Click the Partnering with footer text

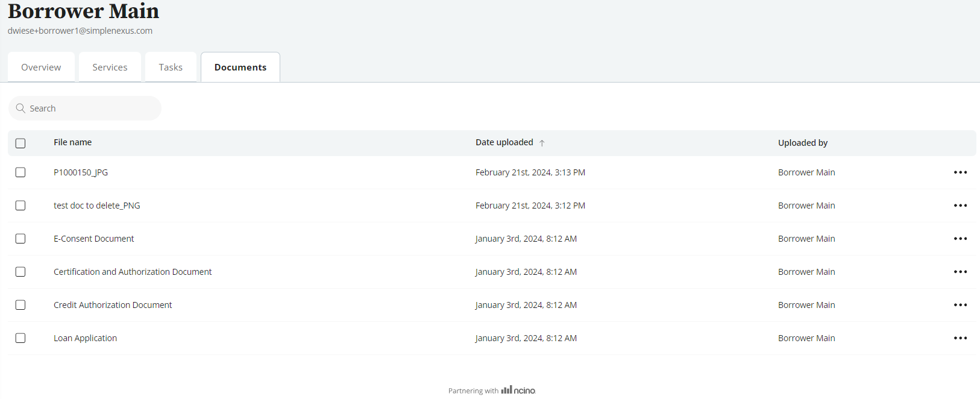(473, 391)
